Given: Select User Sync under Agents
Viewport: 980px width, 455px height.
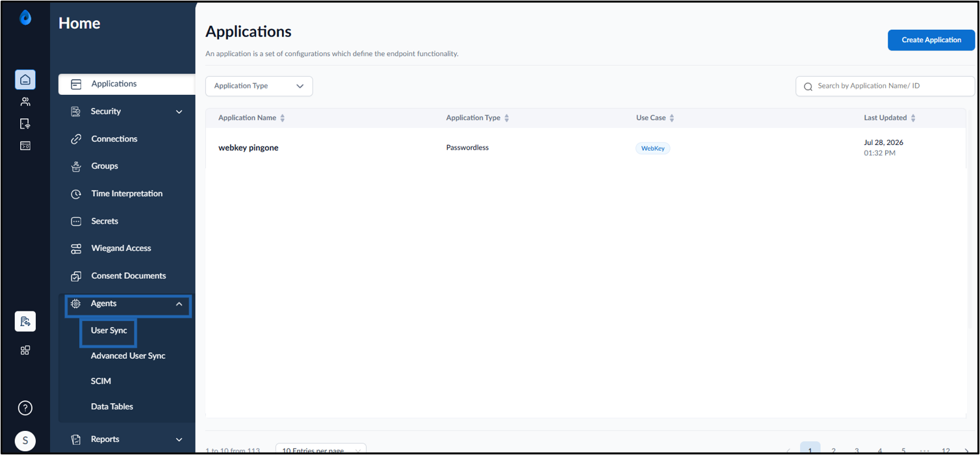Looking at the screenshot, I should tap(109, 331).
